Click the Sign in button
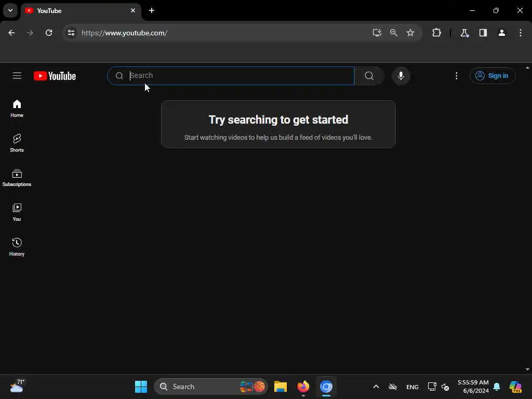Image resolution: width=532 pixels, height=399 pixels. (493, 76)
